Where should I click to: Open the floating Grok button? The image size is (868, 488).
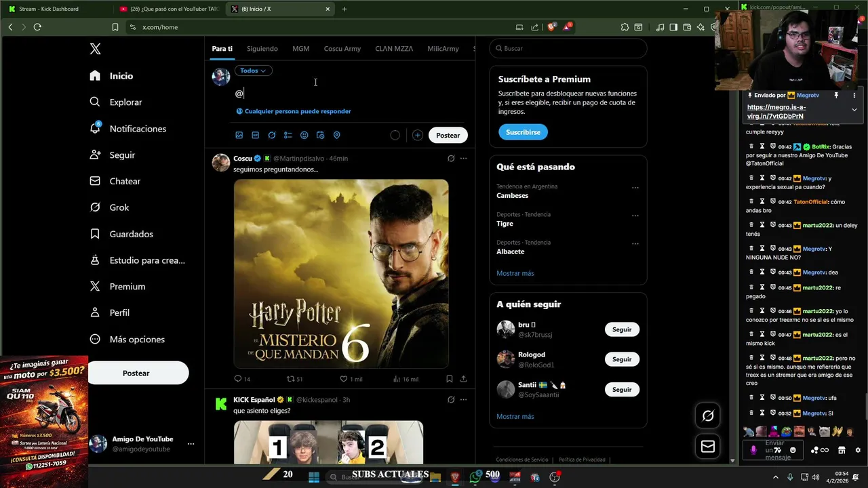click(708, 415)
